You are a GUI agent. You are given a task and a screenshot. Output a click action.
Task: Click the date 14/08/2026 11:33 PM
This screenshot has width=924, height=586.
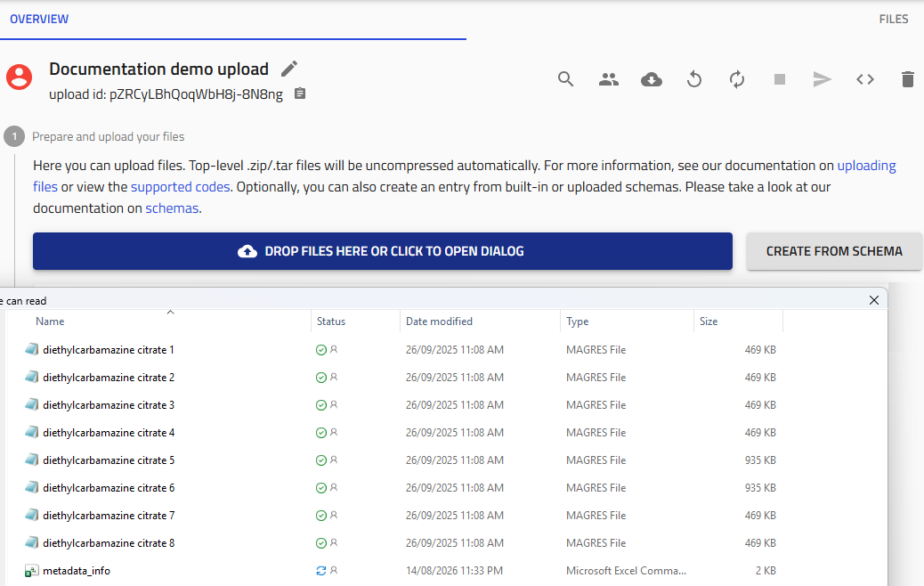click(x=454, y=570)
